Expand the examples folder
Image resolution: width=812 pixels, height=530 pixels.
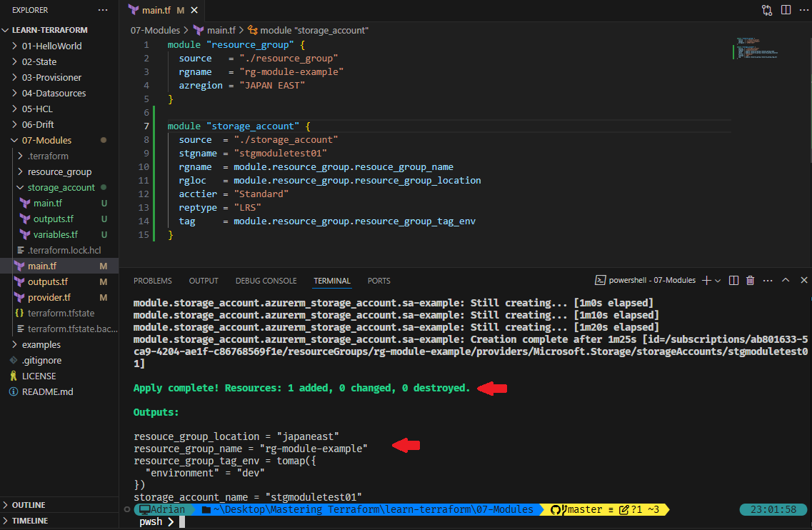click(x=14, y=344)
